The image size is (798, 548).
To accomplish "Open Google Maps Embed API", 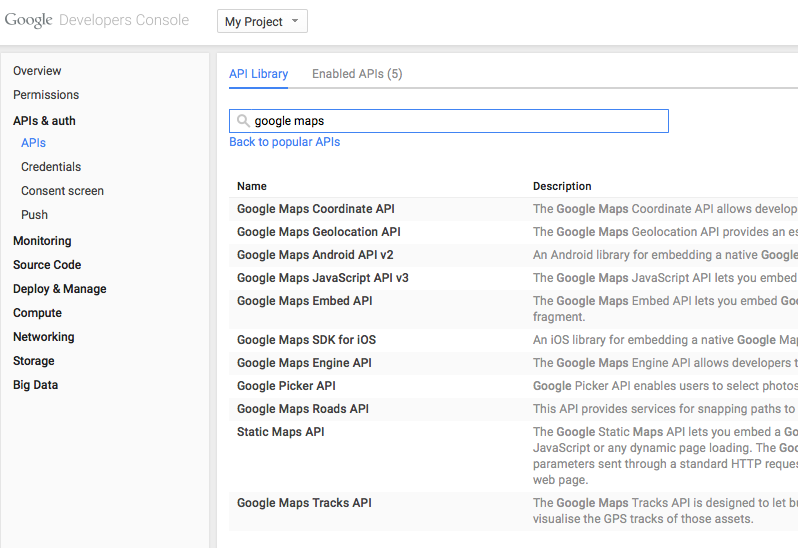I will coord(304,301).
